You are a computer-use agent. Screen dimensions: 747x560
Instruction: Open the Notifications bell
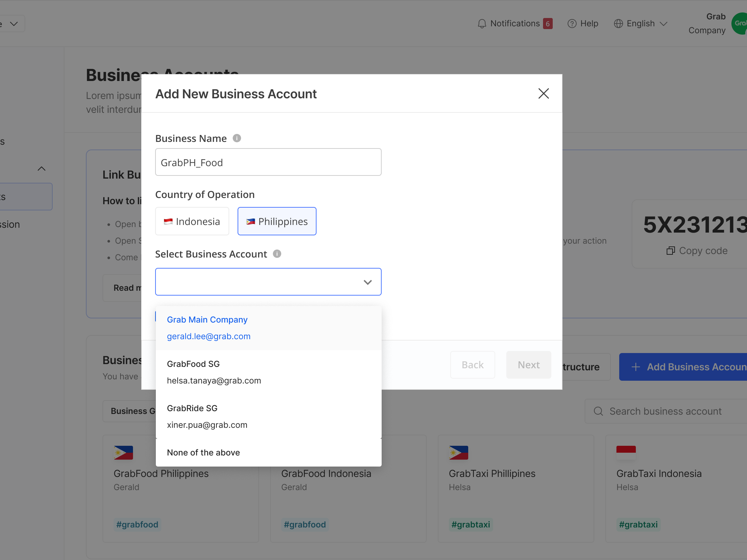[x=482, y=24]
